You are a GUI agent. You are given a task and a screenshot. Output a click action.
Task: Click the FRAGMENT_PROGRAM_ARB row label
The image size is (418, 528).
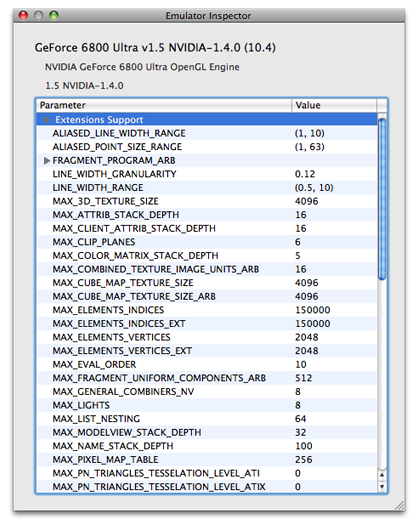pos(114,161)
